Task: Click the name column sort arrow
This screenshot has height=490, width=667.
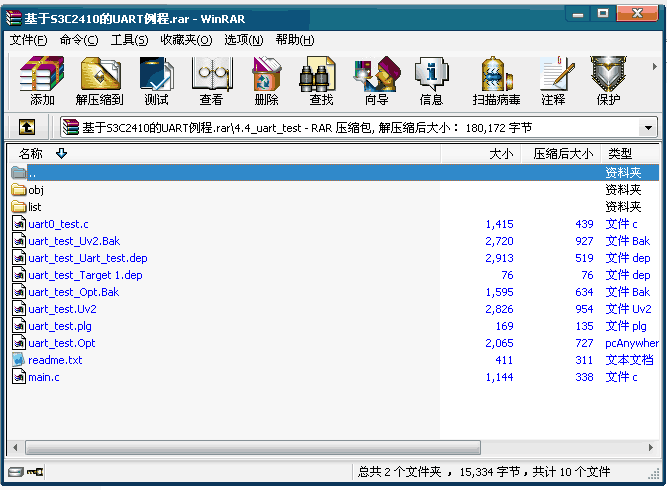Action: [62, 153]
